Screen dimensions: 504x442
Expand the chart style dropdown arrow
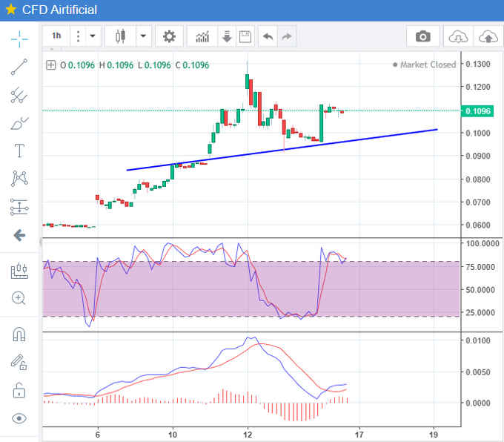tap(143, 36)
